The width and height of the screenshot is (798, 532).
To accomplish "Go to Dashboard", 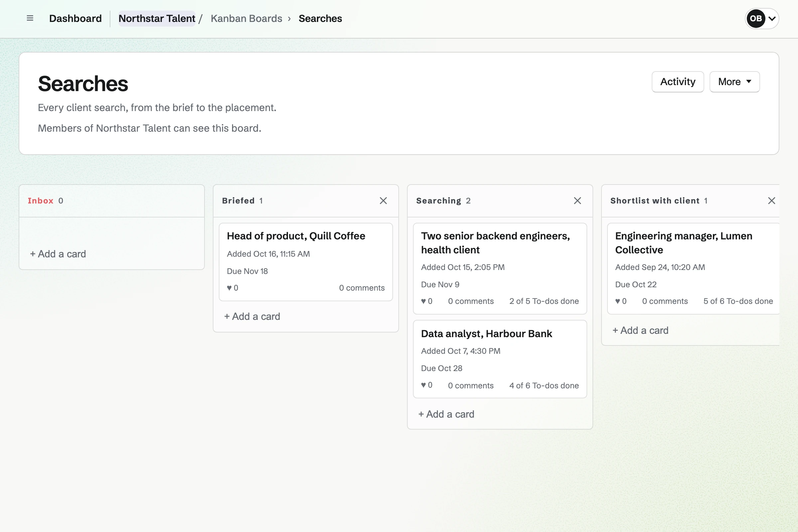I will coord(75,18).
